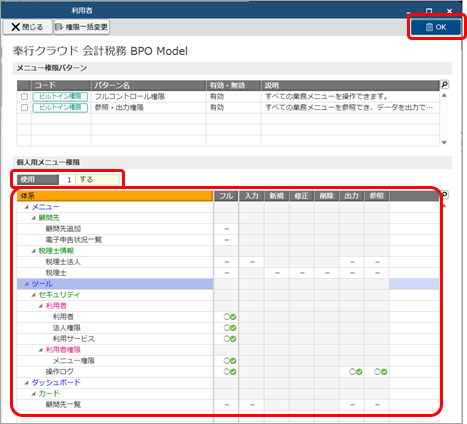
Task: Click search icon beside menu pattern table
Action: pyautogui.click(x=444, y=85)
